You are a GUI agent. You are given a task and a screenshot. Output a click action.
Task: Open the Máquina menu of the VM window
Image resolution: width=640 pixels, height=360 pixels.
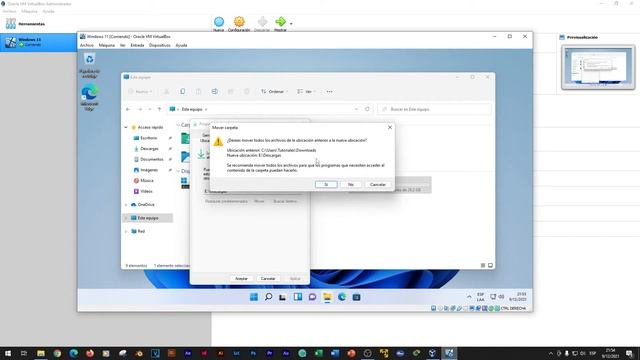[x=107, y=45]
